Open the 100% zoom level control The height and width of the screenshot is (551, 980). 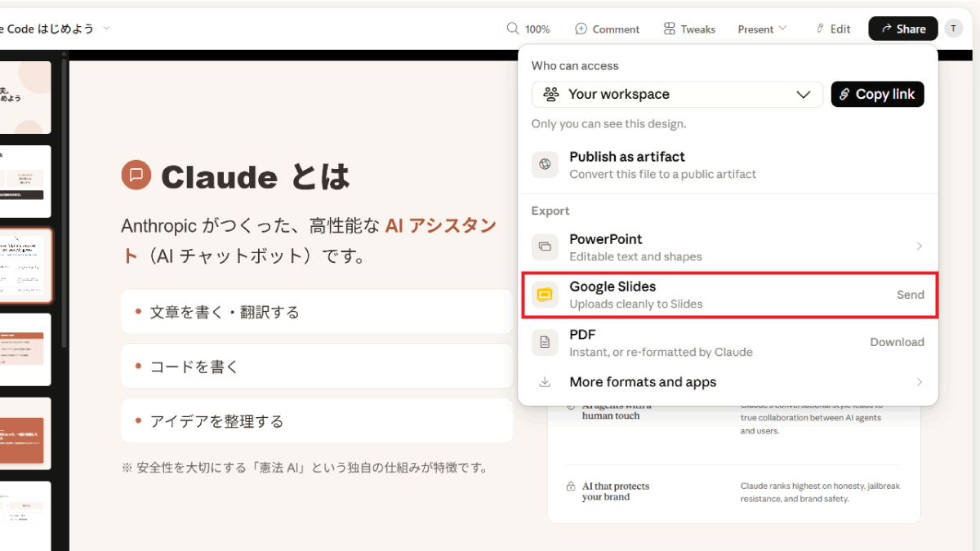click(x=537, y=29)
